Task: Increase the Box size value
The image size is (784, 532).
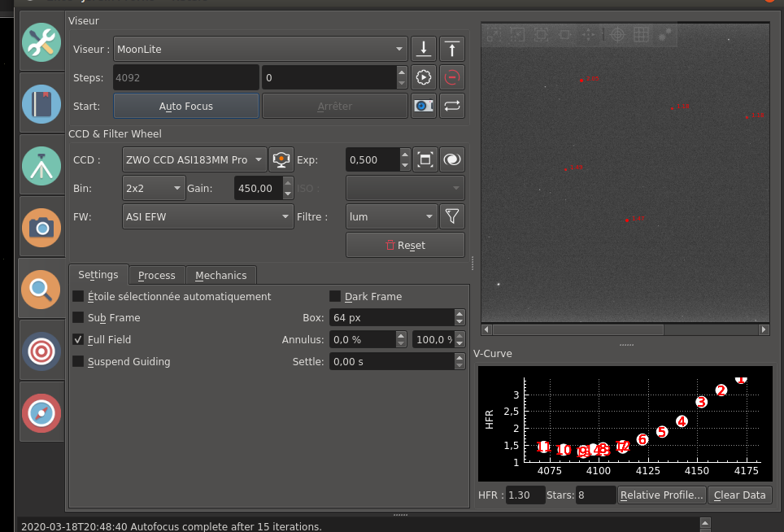Action: tap(460, 313)
